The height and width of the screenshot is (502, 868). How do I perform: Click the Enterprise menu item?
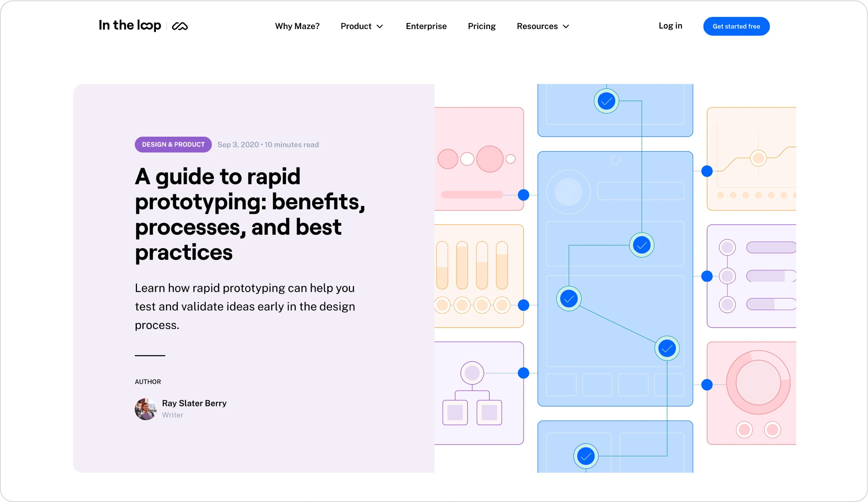[x=426, y=26]
